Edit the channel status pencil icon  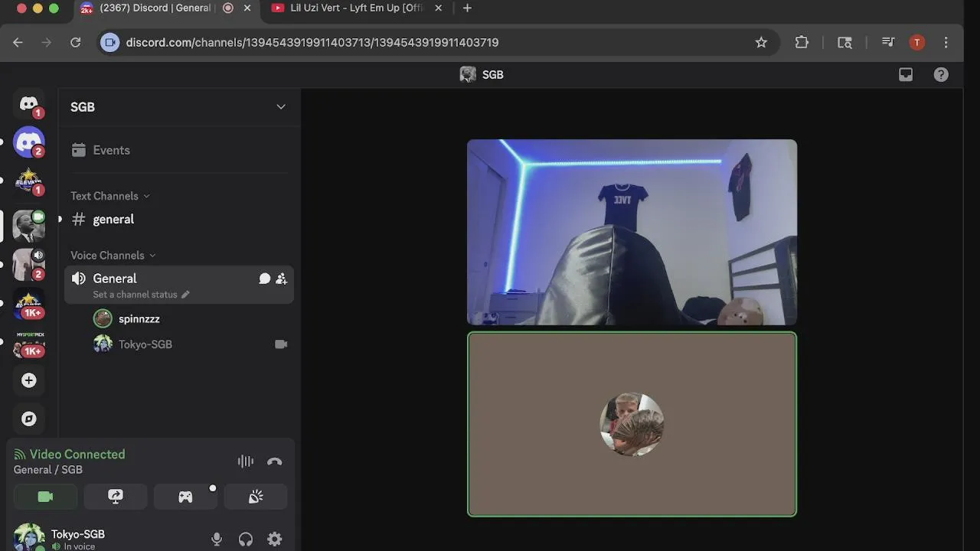tap(185, 295)
